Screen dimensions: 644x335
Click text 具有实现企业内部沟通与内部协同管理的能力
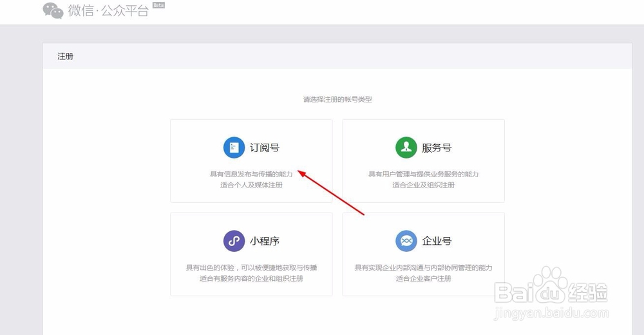point(424,267)
